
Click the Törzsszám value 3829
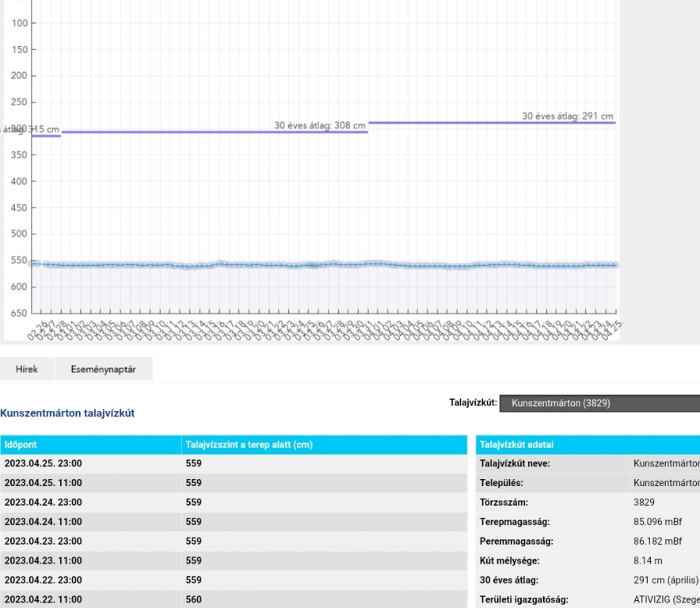(644, 503)
